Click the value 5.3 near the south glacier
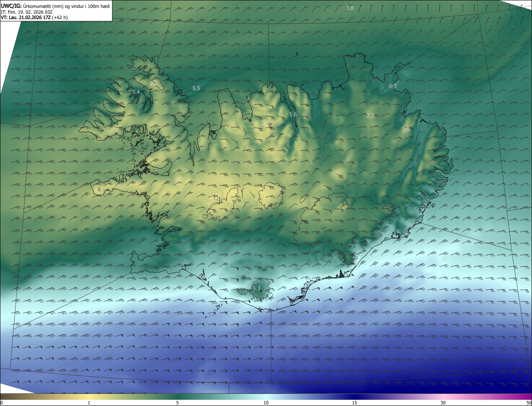The height and width of the screenshot is (406, 532). tap(256, 288)
